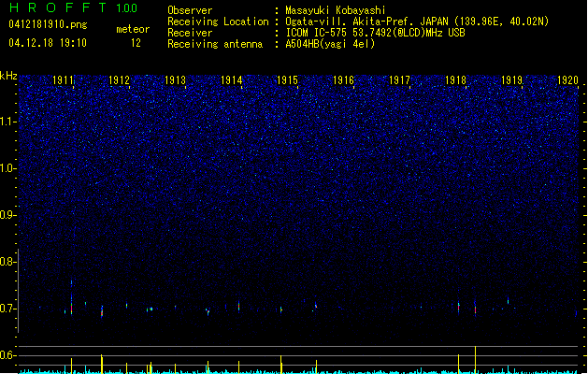Select the 1912 time axis label
Image resolution: width=588 pixels, height=374 pixels.
[x=119, y=80]
